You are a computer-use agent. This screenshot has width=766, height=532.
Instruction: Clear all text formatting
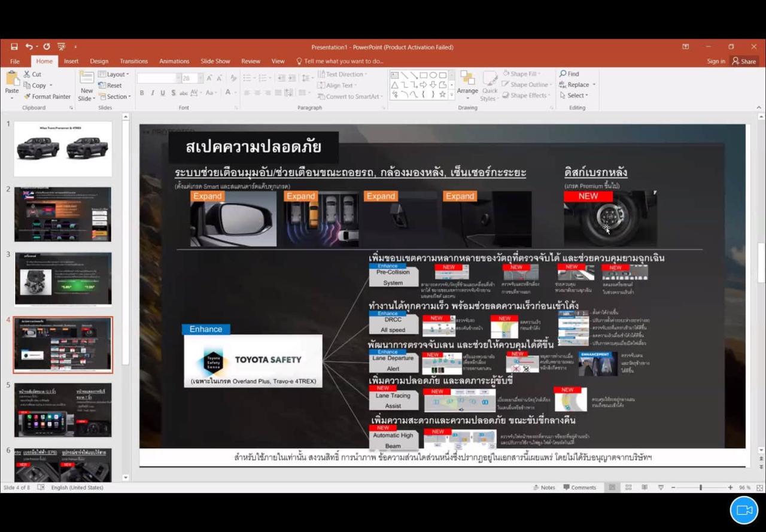click(x=233, y=78)
